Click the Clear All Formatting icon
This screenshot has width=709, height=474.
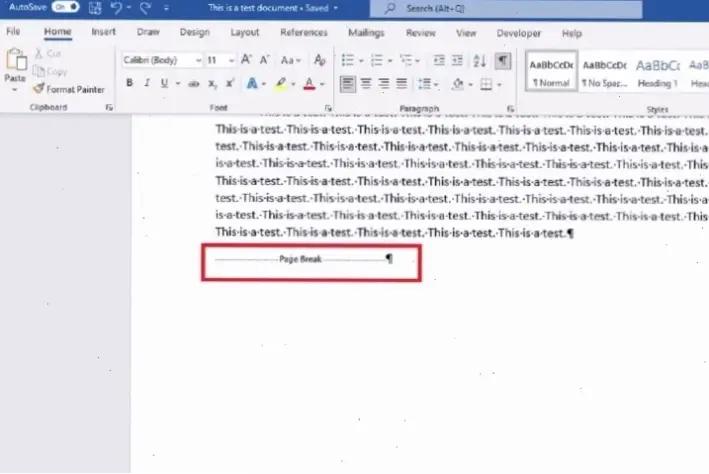click(320, 60)
